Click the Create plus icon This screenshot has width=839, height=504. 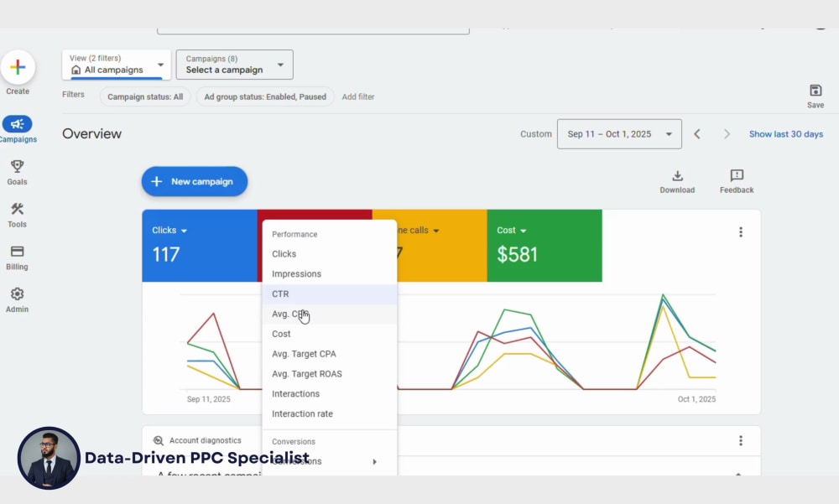pyautogui.click(x=18, y=67)
